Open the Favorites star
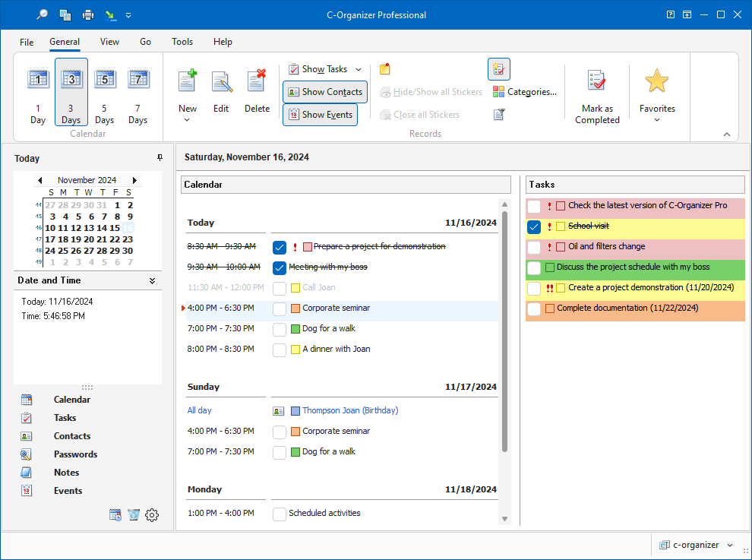The width and height of the screenshot is (752, 560). pos(656,81)
